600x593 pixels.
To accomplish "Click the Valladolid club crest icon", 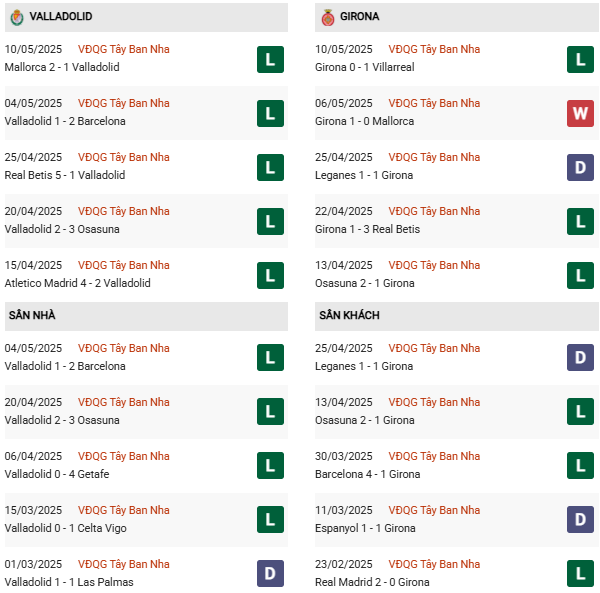I will [x=17, y=18].
